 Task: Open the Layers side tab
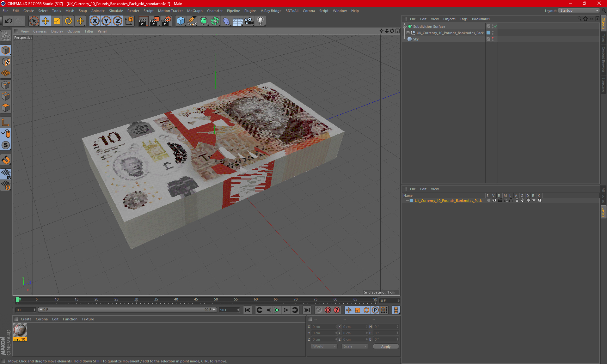click(x=604, y=212)
